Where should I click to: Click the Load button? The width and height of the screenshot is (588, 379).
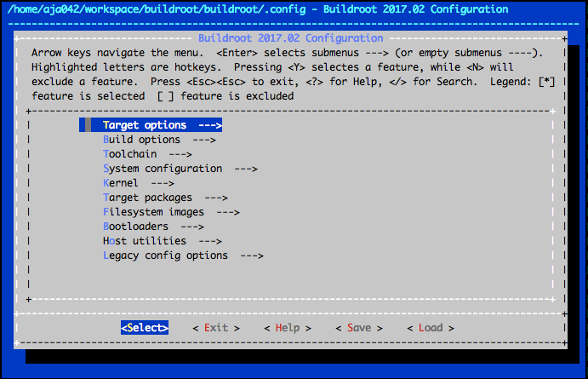(431, 328)
